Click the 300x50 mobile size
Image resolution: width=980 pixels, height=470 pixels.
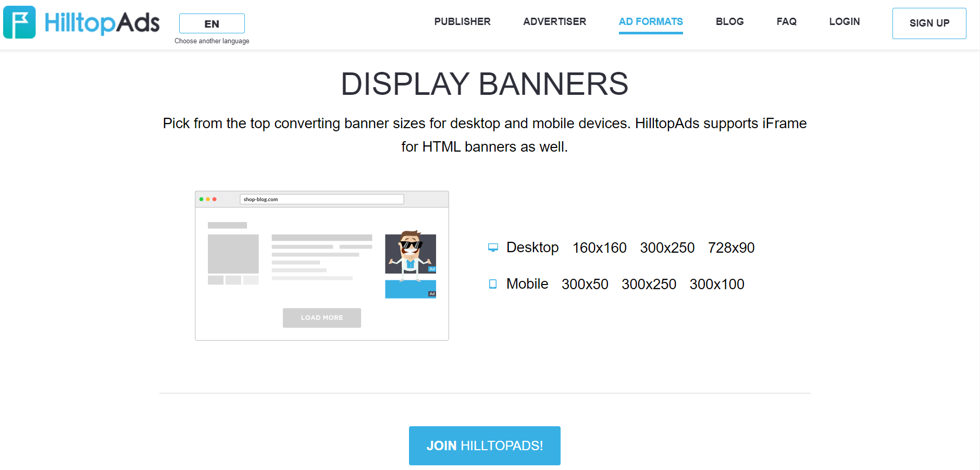tap(585, 285)
